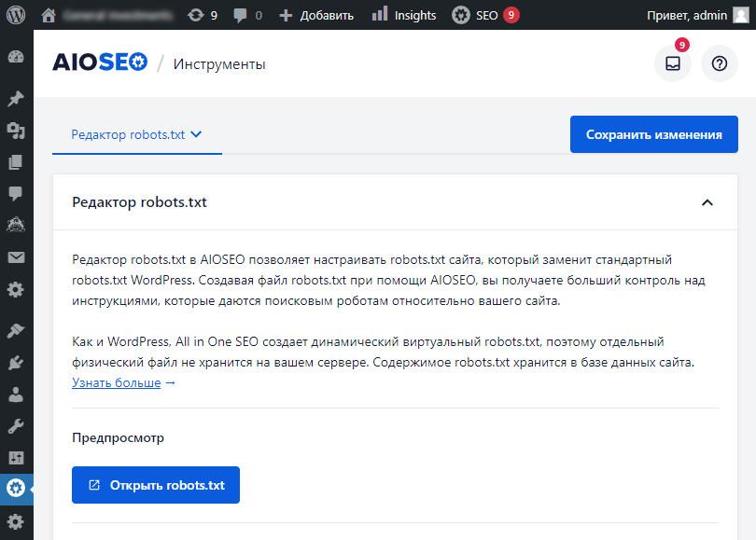Click the envelope mail sidebar icon
The width and height of the screenshot is (756, 540).
point(16,257)
